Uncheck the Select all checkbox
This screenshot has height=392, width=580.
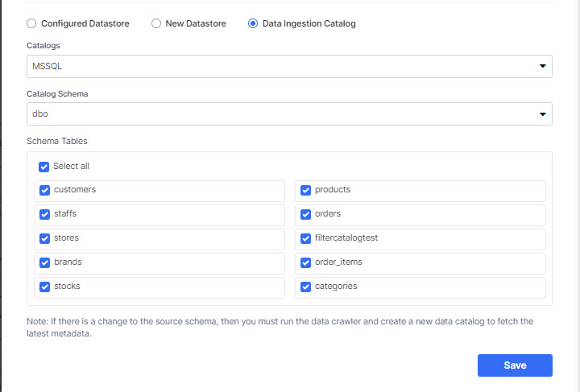pos(43,167)
